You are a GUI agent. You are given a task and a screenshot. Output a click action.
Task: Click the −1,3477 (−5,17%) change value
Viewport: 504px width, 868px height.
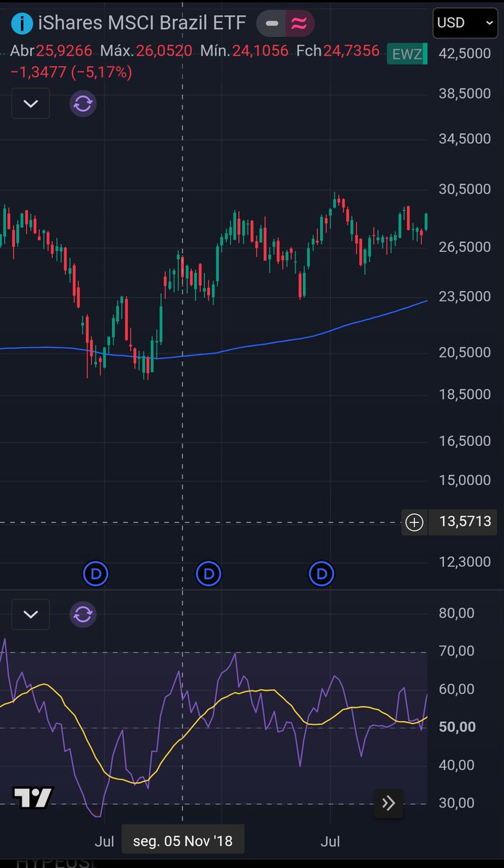click(x=71, y=72)
